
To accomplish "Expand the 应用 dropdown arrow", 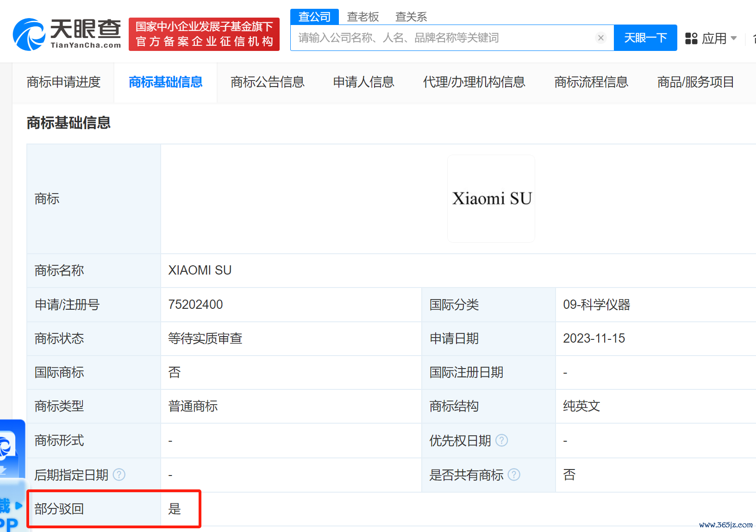I will tap(733, 38).
